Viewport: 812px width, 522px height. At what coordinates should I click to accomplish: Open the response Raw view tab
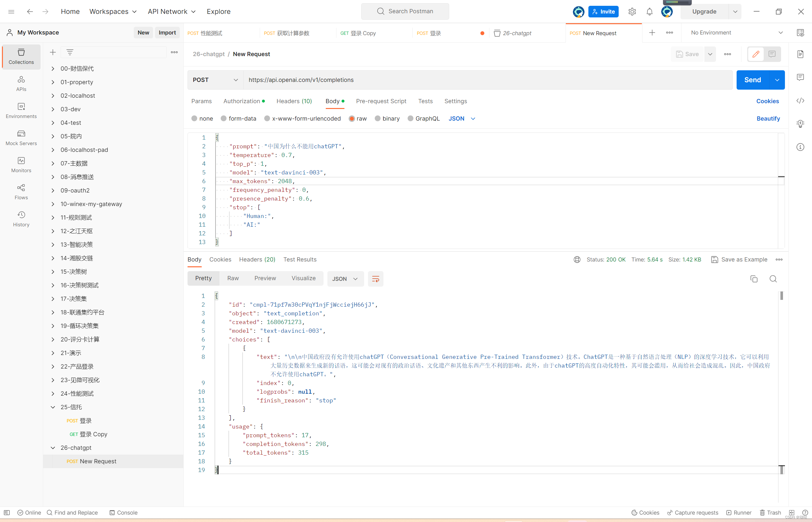coord(233,278)
